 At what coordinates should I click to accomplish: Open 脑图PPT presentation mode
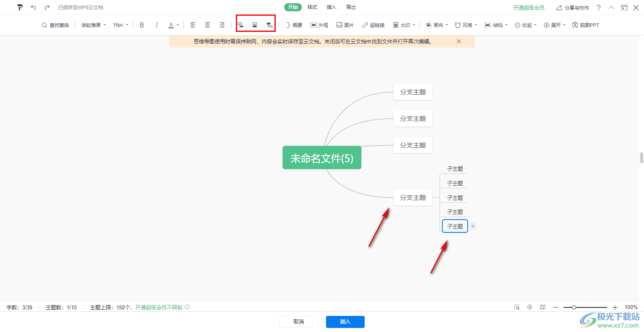[586, 25]
